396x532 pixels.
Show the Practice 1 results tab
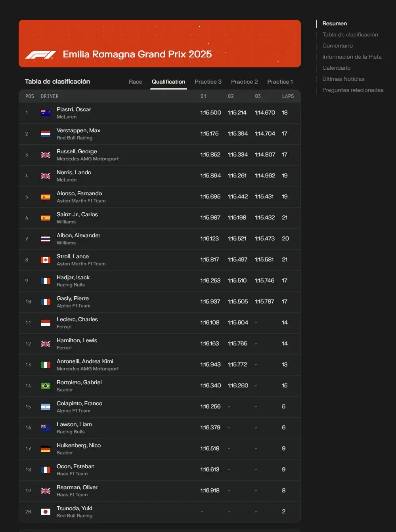point(280,82)
